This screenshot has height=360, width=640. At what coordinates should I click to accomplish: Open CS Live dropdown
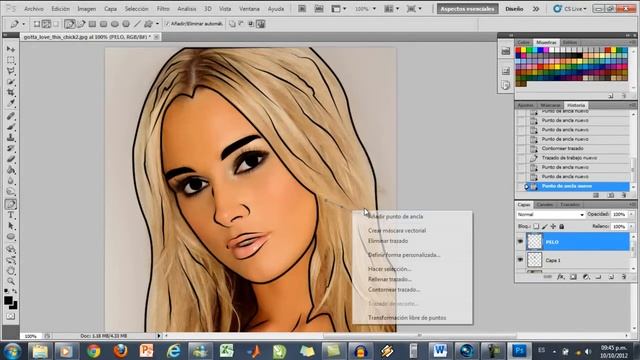[x=570, y=9]
